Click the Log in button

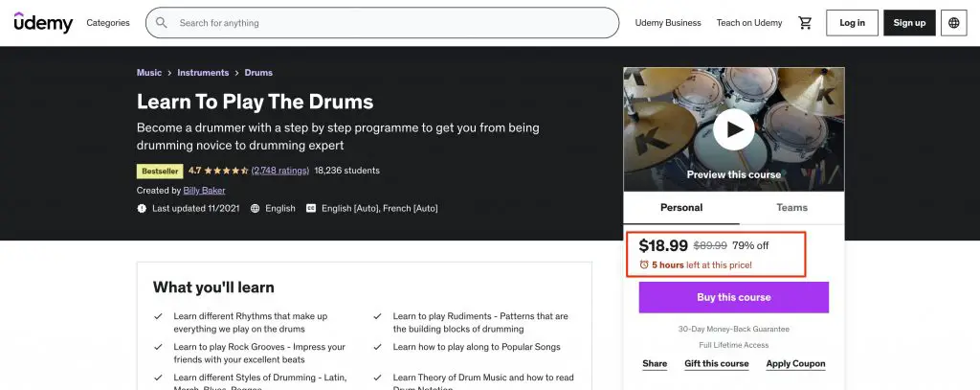(852, 23)
